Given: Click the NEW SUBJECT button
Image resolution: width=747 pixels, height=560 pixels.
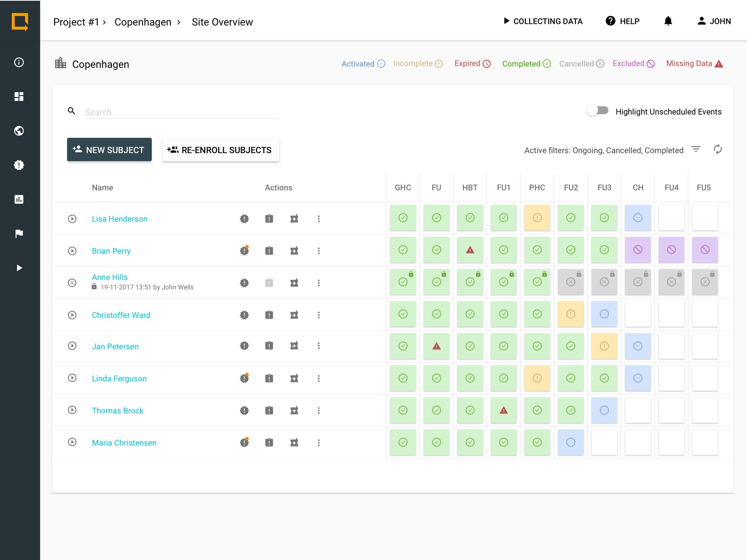Looking at the screenshot, I should (x=109, y=150).
